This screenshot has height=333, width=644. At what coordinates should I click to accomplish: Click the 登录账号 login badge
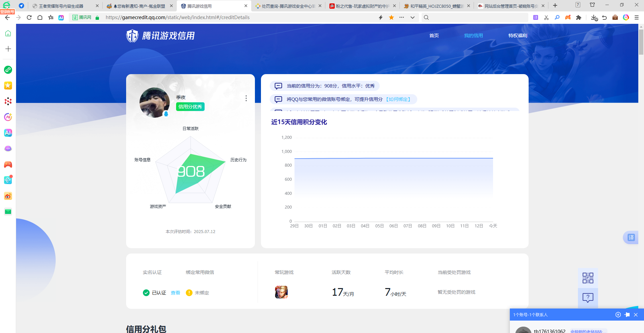point(7,12)
